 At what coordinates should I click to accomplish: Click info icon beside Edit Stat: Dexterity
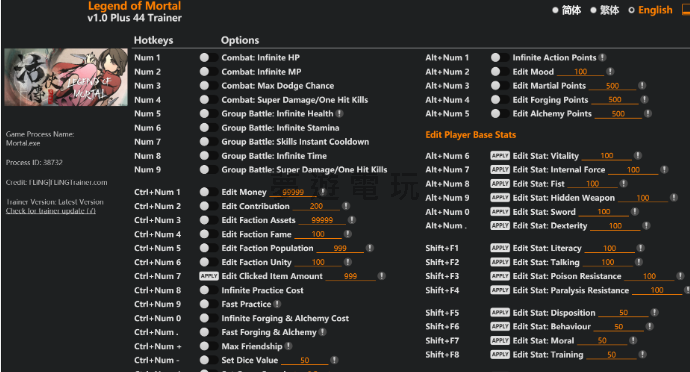click(646, 225)
